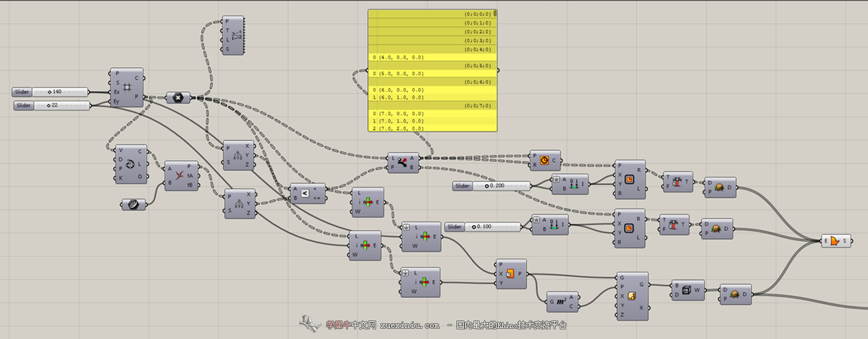868x339 pixels.
Task: Click the small dark parameter capsule below circle
Action: (134, 204)
